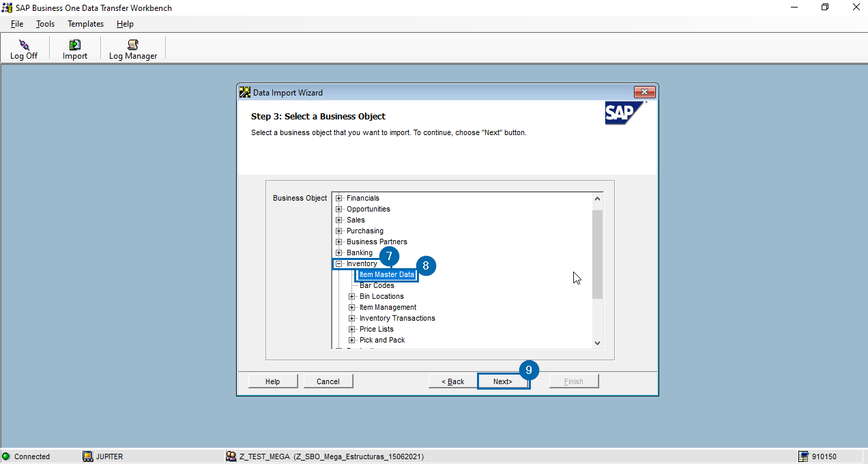
Task: Open the Help menu
Action: 125,24
